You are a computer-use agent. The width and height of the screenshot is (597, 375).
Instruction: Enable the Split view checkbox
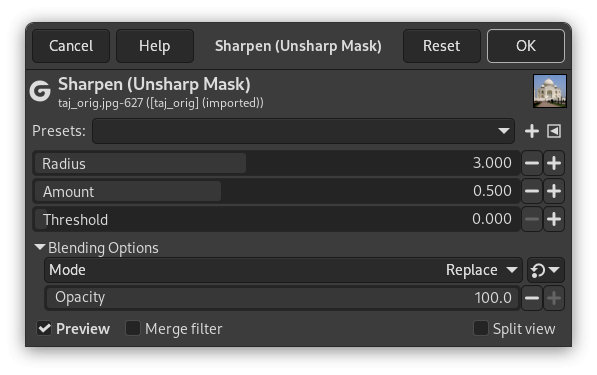click(480, 329)
